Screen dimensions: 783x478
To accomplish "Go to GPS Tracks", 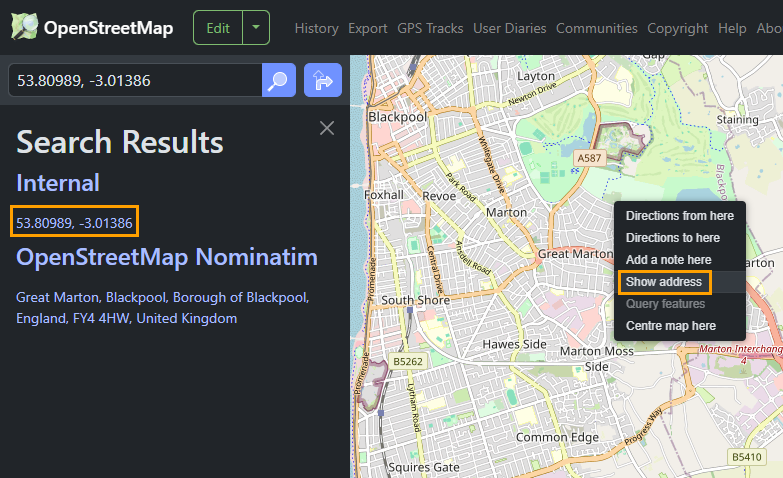I will click(x=430, y=28).
